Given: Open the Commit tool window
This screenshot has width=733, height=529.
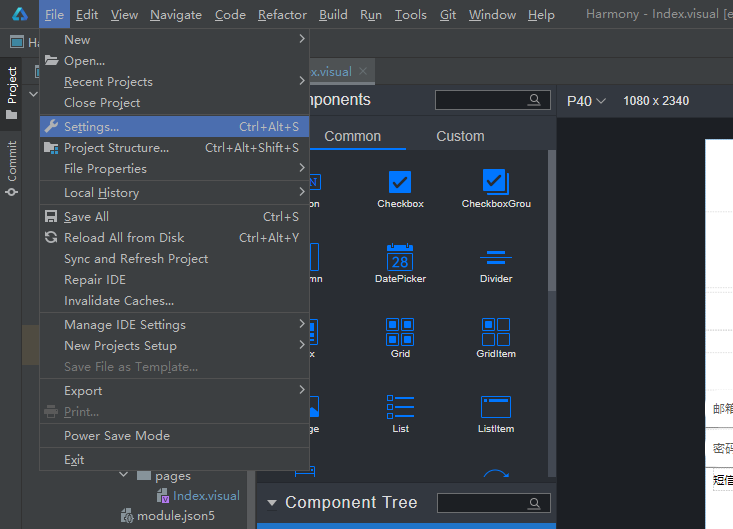Looking at the screenshot, I should (x=12, y=167).
